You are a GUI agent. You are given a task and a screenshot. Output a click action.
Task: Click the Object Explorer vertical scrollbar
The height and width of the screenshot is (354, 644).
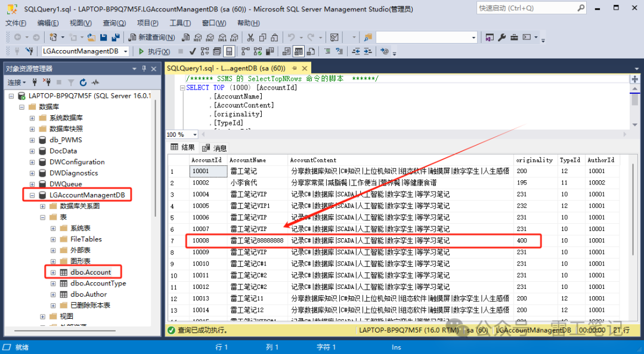(155, 158)
